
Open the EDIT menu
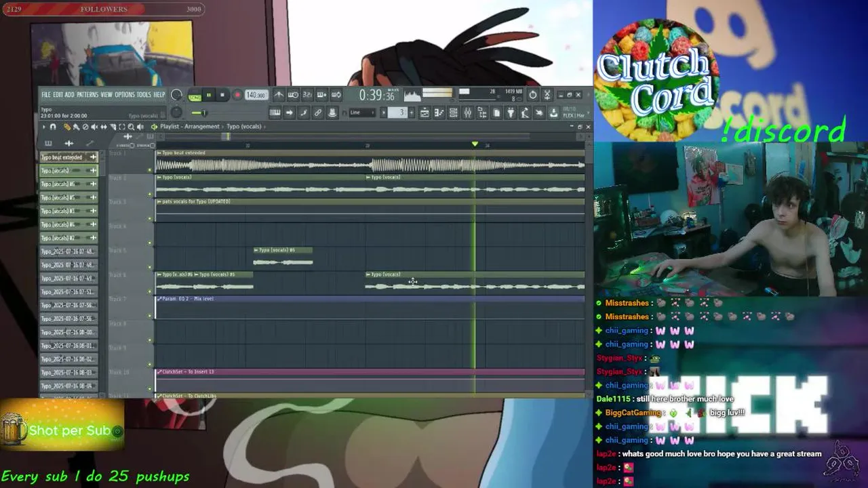[x=58, y=95]
